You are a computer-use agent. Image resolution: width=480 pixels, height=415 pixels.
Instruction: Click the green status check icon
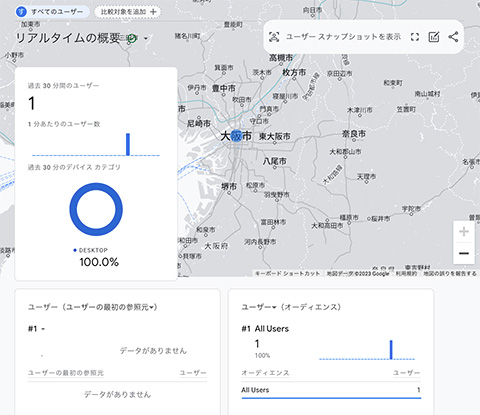[x=132, y=38]
